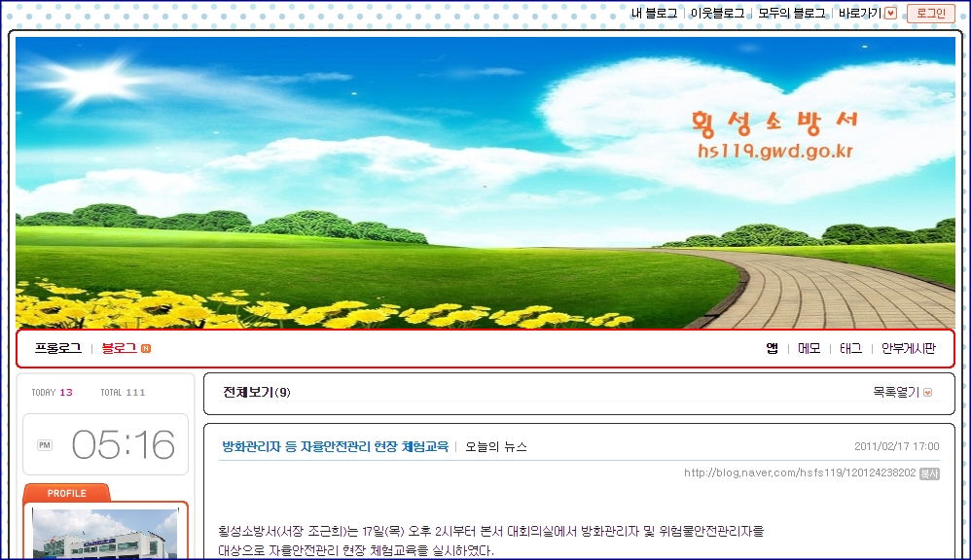Click the red-bordered 로그인 login button
This screenshot has width=971, height=560.
[932, 14]
